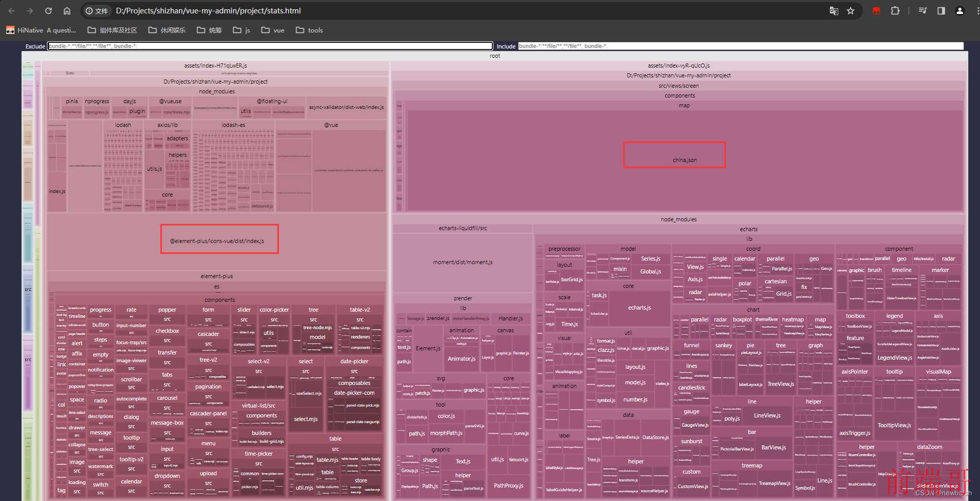Click the BarView.js block
This screenshot has height=501, width=980.
[773, 447]
